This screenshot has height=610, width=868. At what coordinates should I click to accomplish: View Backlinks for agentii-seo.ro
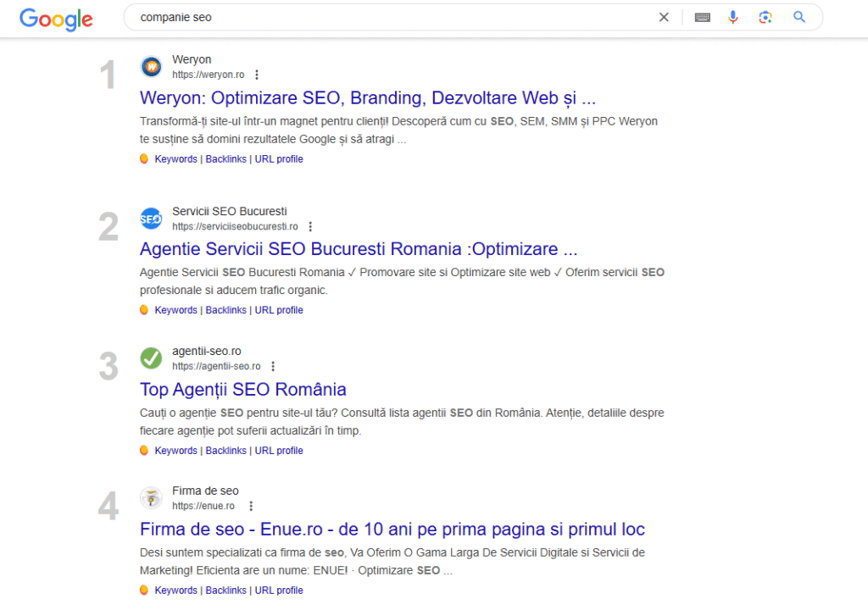click(225, 450)
